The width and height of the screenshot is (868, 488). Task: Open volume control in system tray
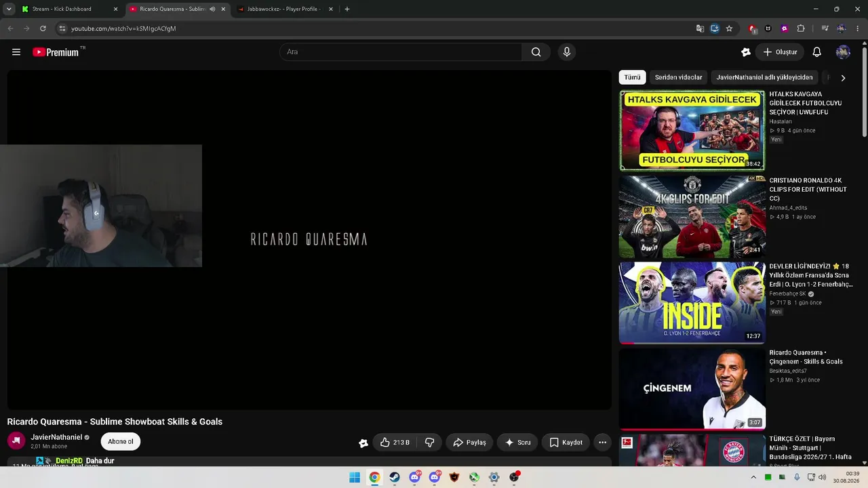click(x=822, y=477)
